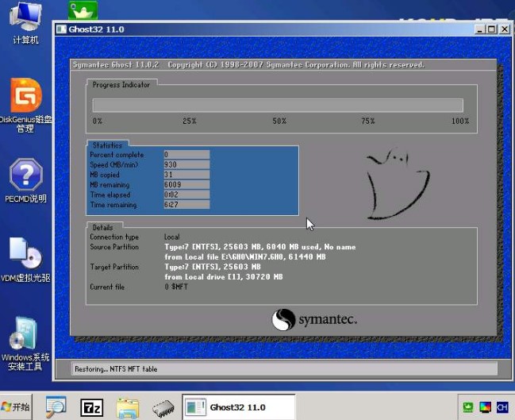515x420 pixels.
Task: Select the Ghost32 11.0 taskbar button
Action: coord(238,407)
